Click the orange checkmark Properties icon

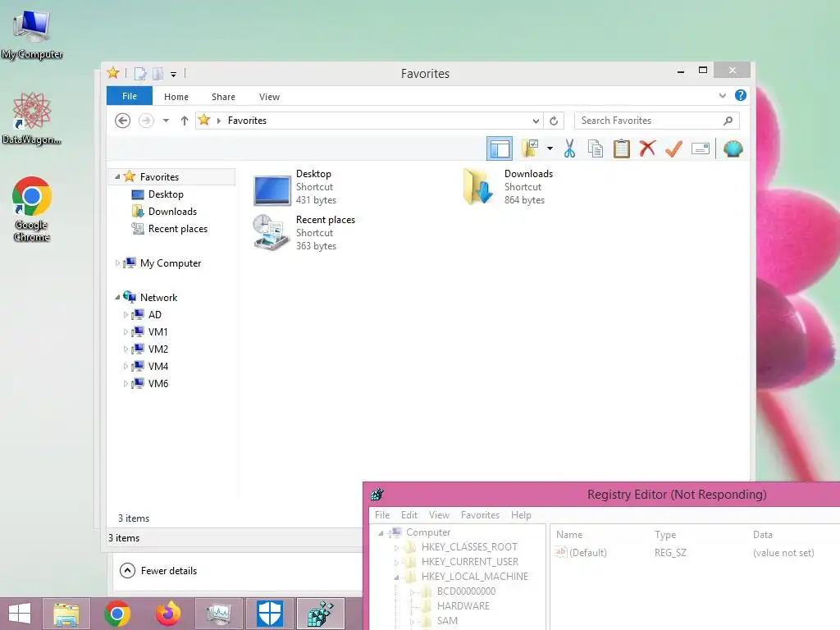point(673,148)
